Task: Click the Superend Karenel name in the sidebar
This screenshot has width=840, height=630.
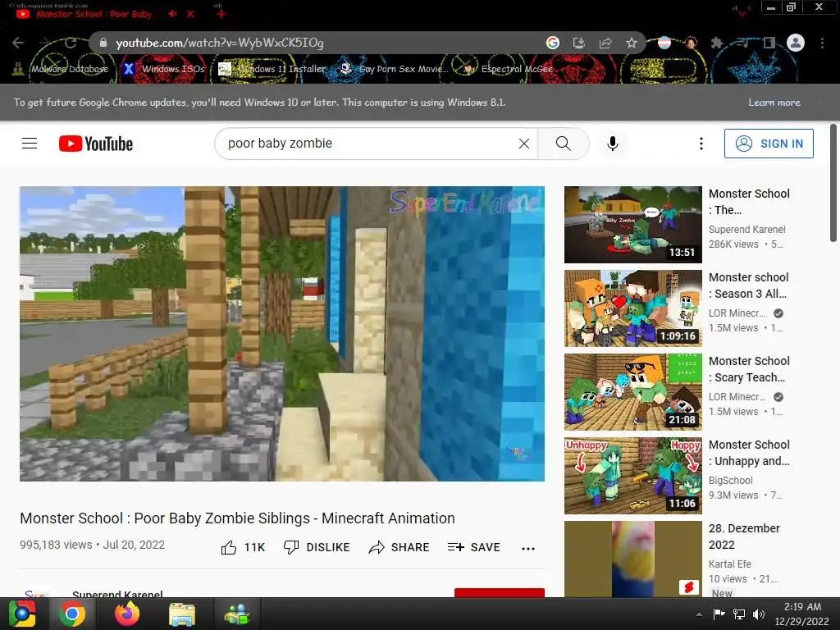Action: pos(746,230)
